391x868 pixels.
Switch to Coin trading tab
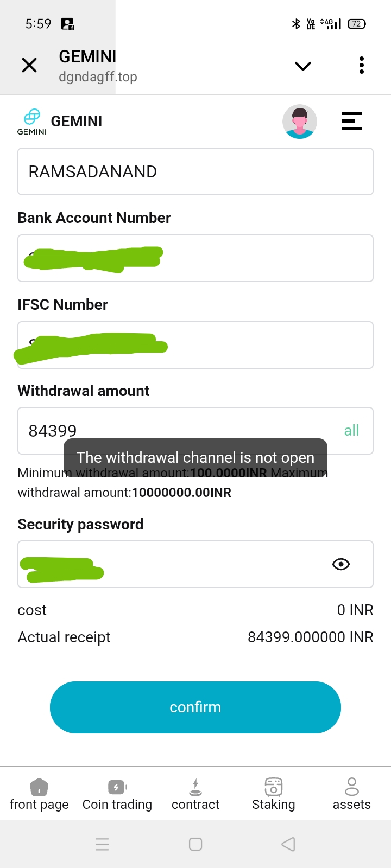tap(117, 794)
